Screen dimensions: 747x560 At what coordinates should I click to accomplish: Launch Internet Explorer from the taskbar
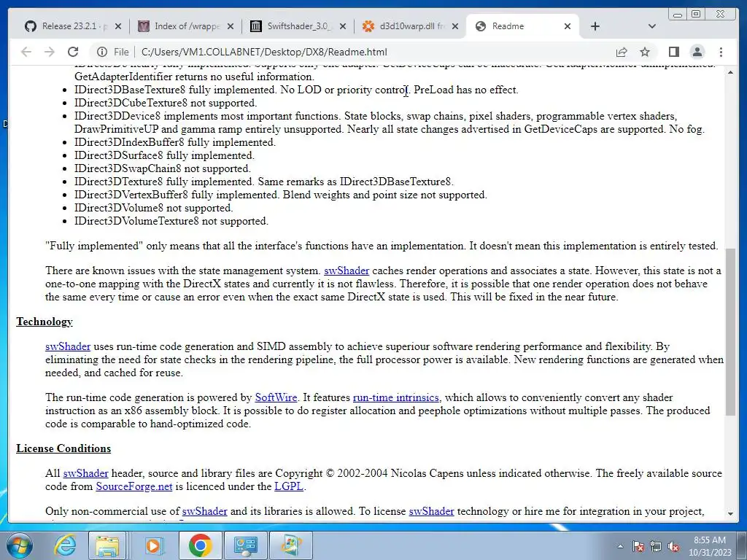tap(64, 545)
